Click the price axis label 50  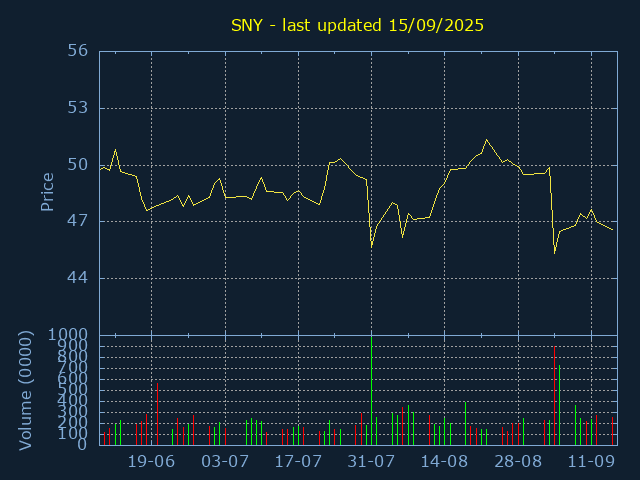(78, 165)
